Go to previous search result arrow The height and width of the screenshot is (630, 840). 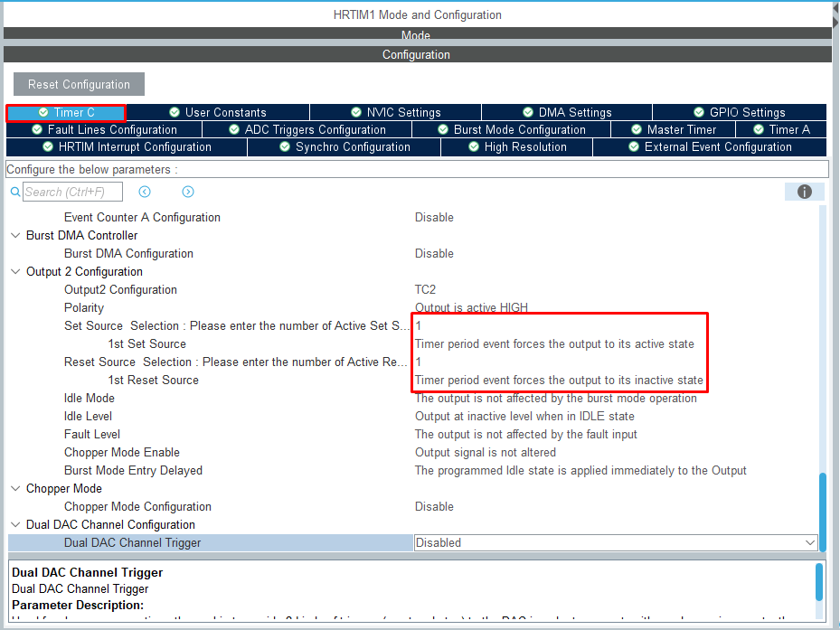coord(145,192)
